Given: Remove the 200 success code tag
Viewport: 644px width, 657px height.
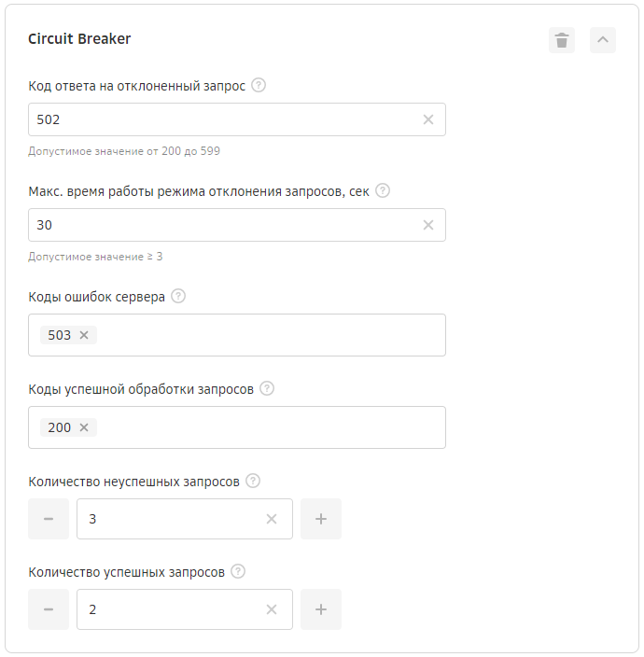Looking at the screenshot, I should 84,427.
